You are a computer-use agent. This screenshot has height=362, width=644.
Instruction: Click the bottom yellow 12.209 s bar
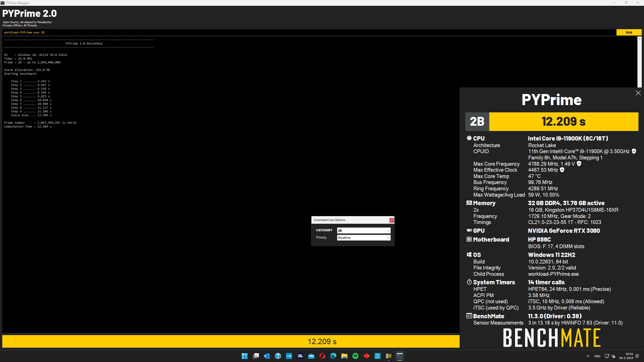[231, 341]
